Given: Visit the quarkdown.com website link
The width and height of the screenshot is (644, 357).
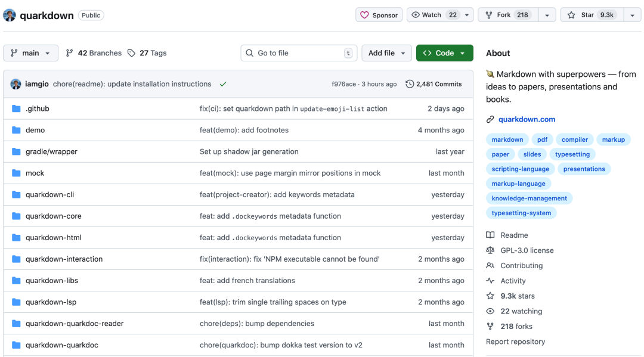Looking at the screenshot, I should click(527, 119).
